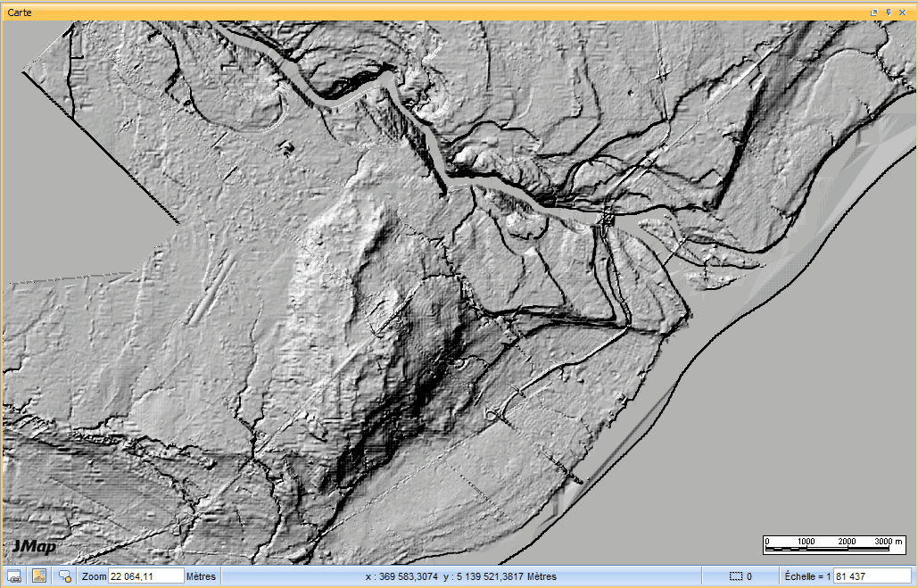Click inside the Zoom value field
Screen dimensions: 918x588
145,576
